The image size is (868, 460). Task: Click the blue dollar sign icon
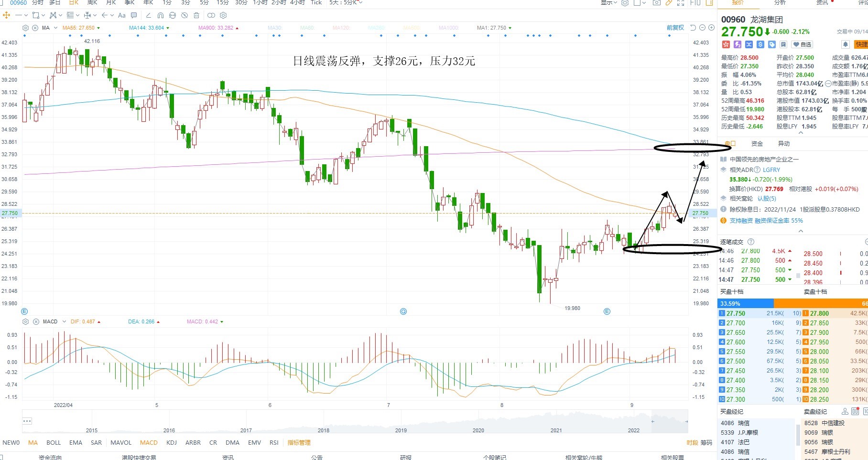coord(760,44)
